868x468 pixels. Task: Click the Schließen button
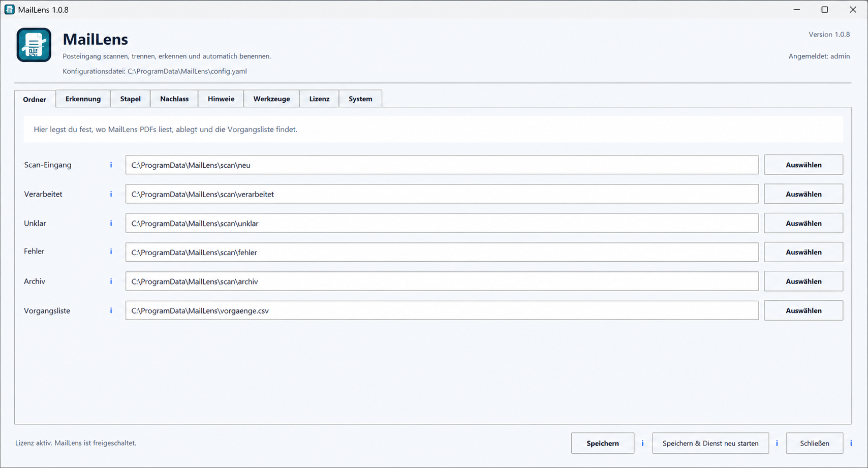tap(815, 443)
